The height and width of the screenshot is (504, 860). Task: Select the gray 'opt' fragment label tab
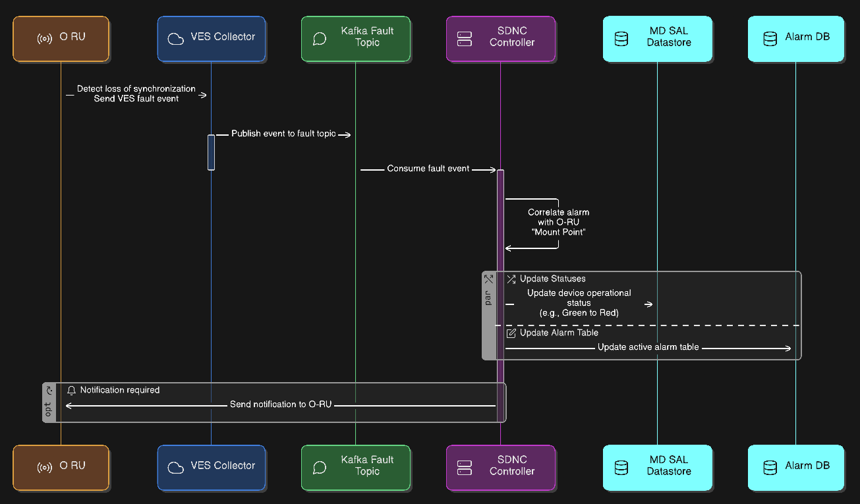[x=49, y=402]
